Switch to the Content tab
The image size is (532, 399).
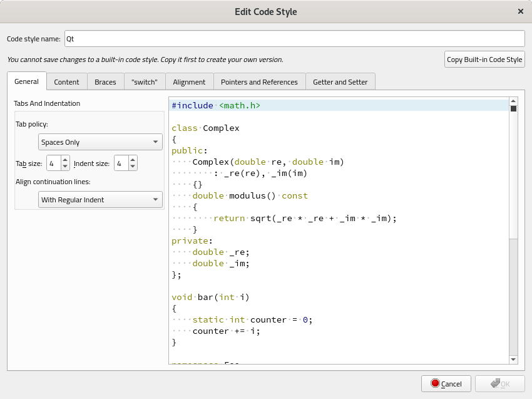(x=66, y=82)
